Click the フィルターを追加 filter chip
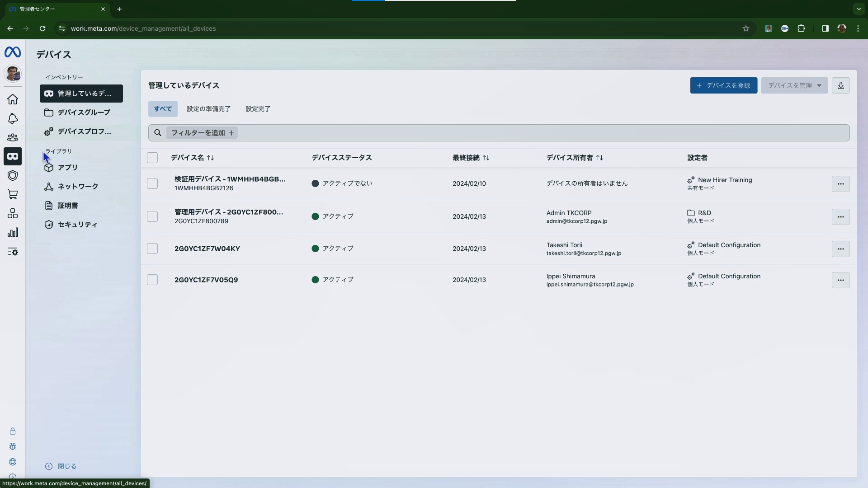This screenshot has width=868, height=488. (x=202, y=133)
